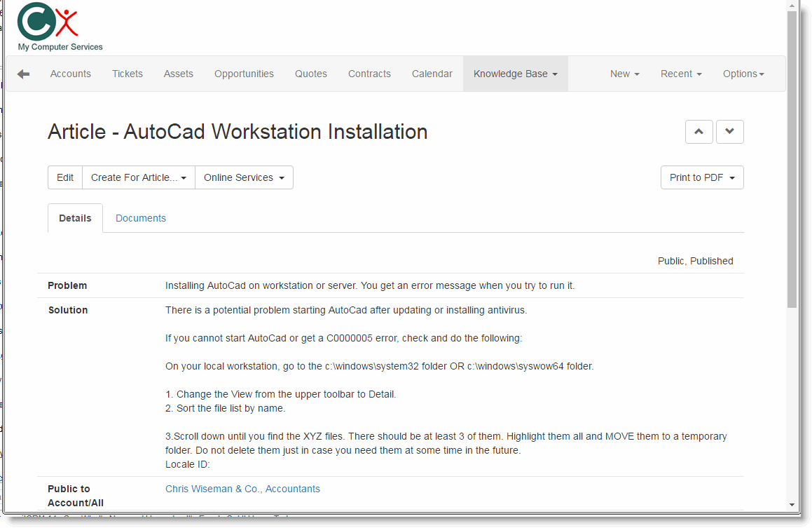Expand the Options menu

(743, 74)
